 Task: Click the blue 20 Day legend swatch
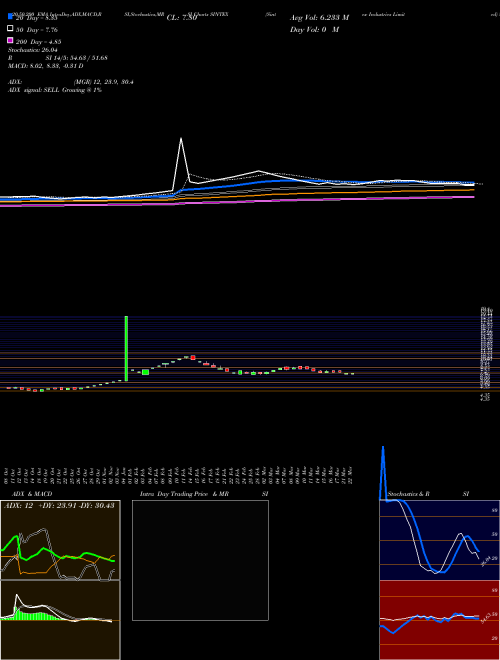(10, 17)
